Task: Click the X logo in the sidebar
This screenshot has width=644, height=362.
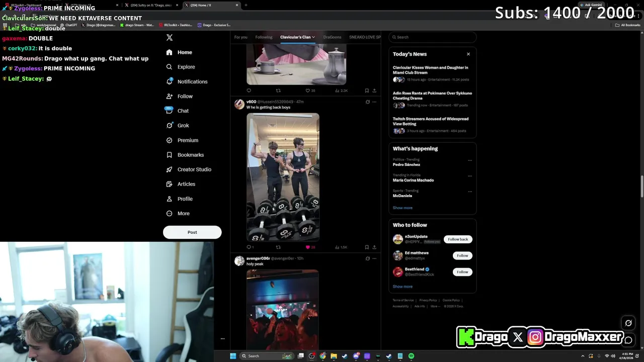Action: (170, 38)
